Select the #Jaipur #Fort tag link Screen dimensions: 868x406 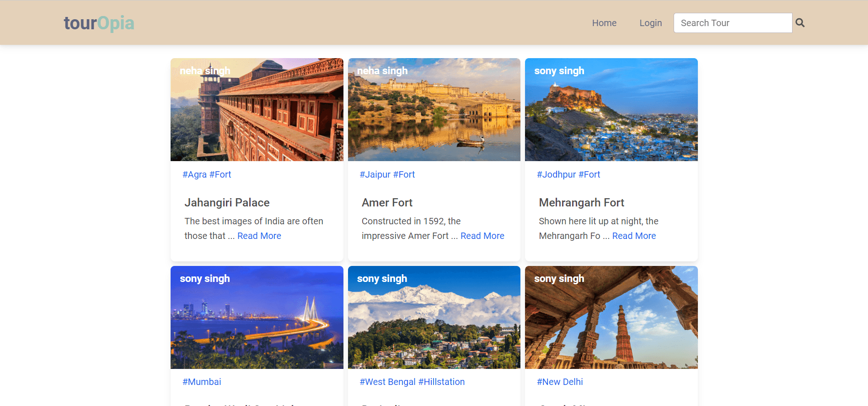[387, 174]
